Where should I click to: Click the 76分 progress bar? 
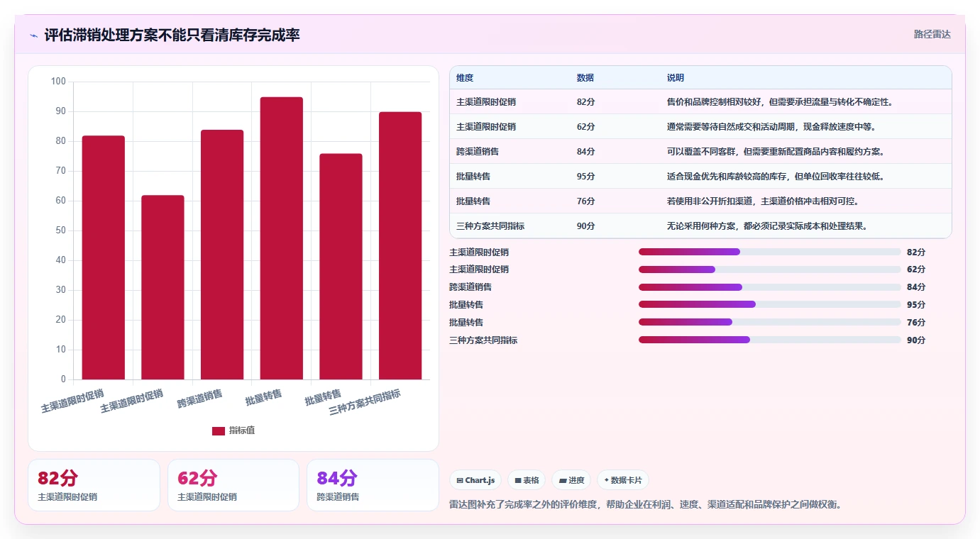pos(770,322)
